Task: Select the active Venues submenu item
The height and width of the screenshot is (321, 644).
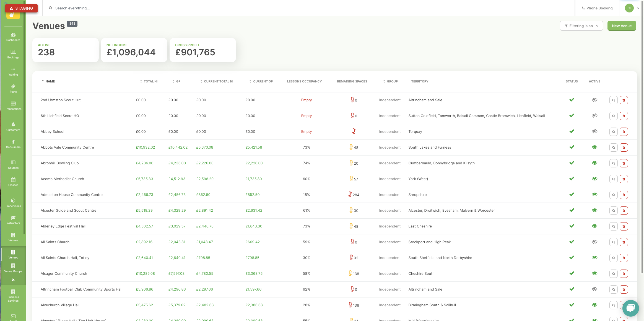Action: click(13, 255)
